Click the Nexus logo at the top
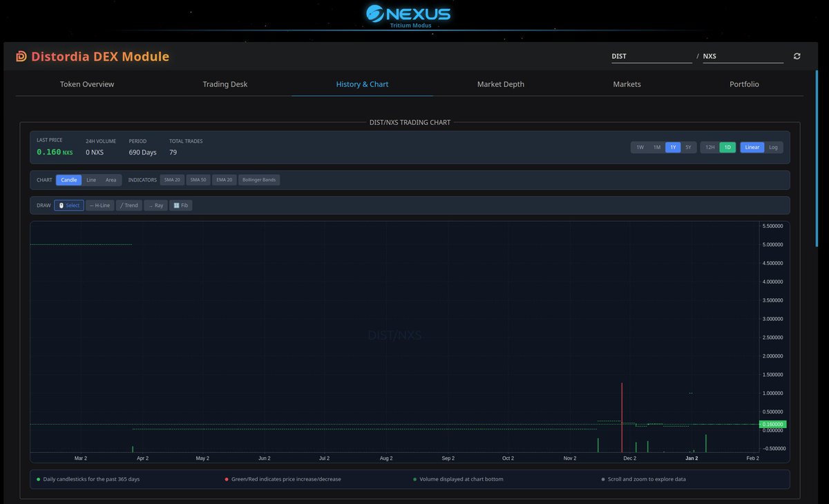Viewport: 829px width, 504px height. tap(408, 13)
